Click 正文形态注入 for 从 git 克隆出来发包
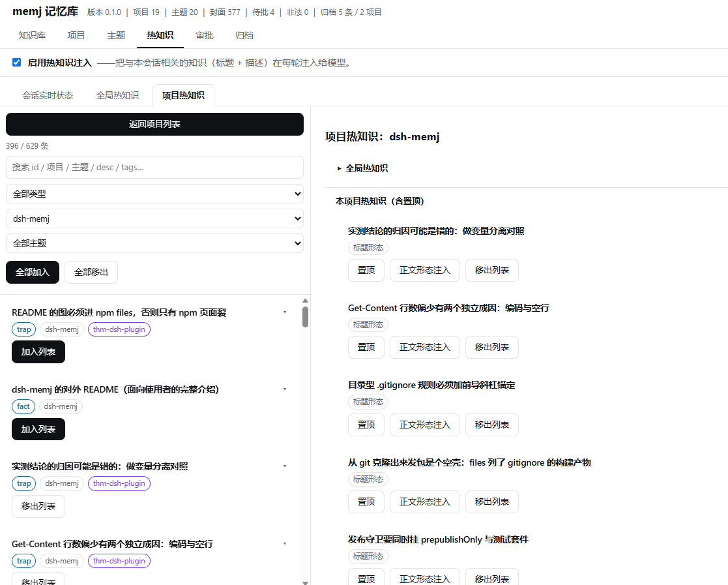This screenshot has width=728, height=585. [425, 502]
